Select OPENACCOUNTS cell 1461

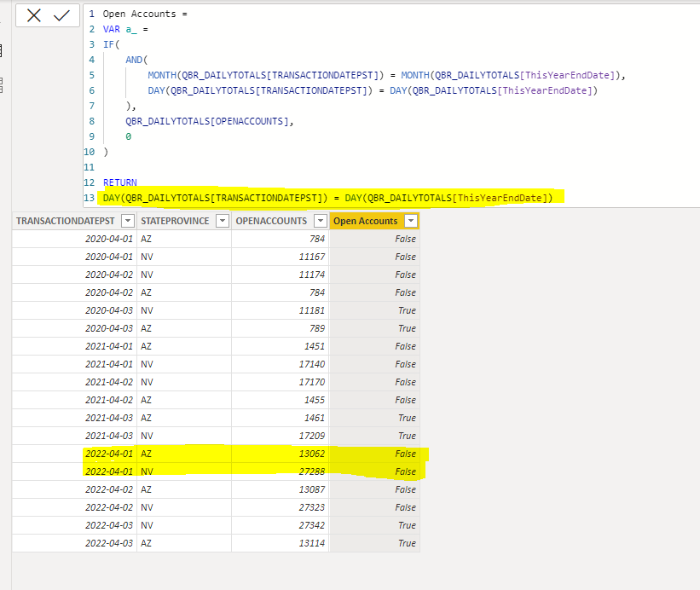pyautogui.click(x=281, y=418)
